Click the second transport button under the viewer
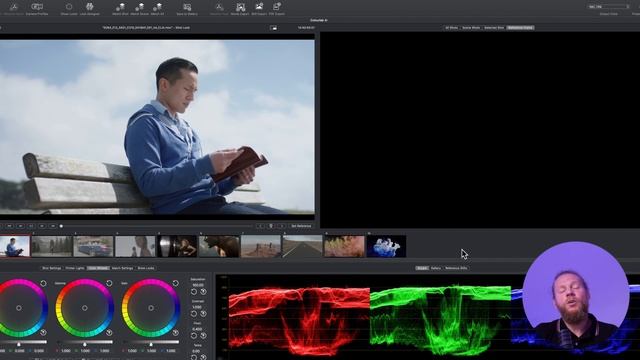 (20, 226)
